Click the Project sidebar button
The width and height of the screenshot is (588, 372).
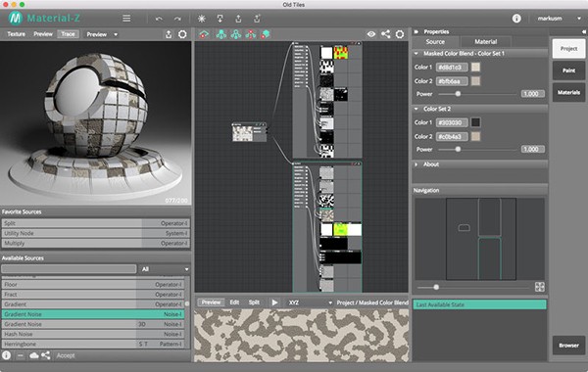568,48
